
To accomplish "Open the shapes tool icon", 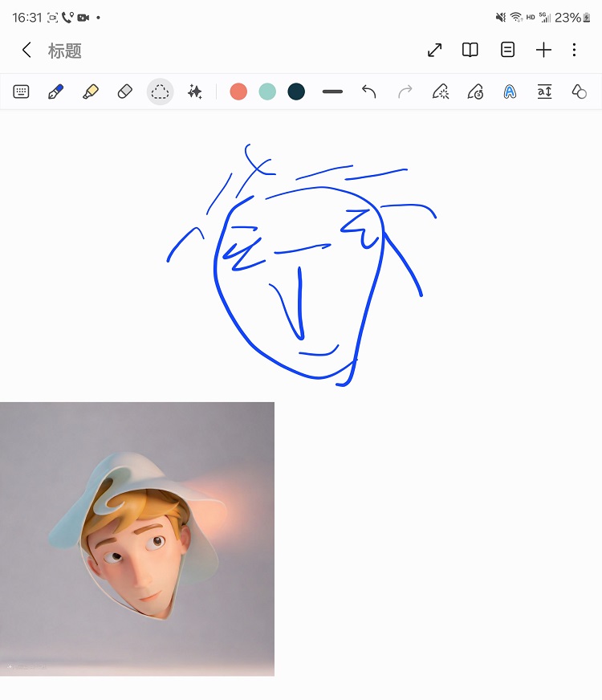I will click(580, 92).
